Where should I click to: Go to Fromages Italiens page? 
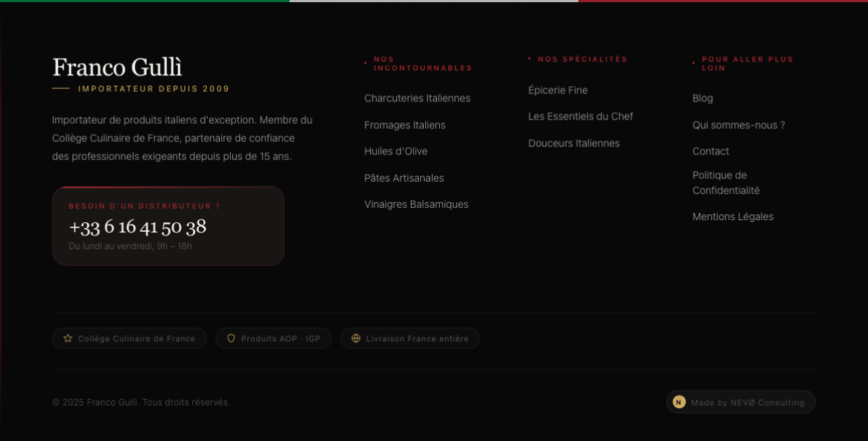pyautogui.click(x=405, y=125)
